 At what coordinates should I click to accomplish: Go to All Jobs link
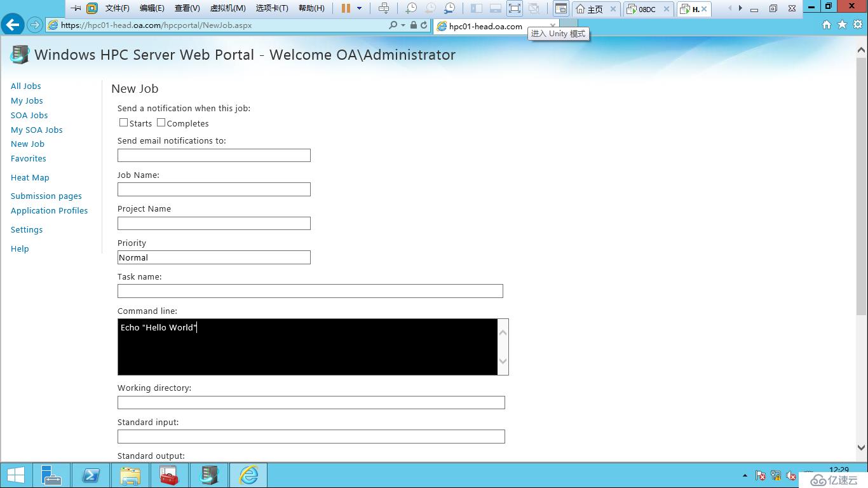26,86
